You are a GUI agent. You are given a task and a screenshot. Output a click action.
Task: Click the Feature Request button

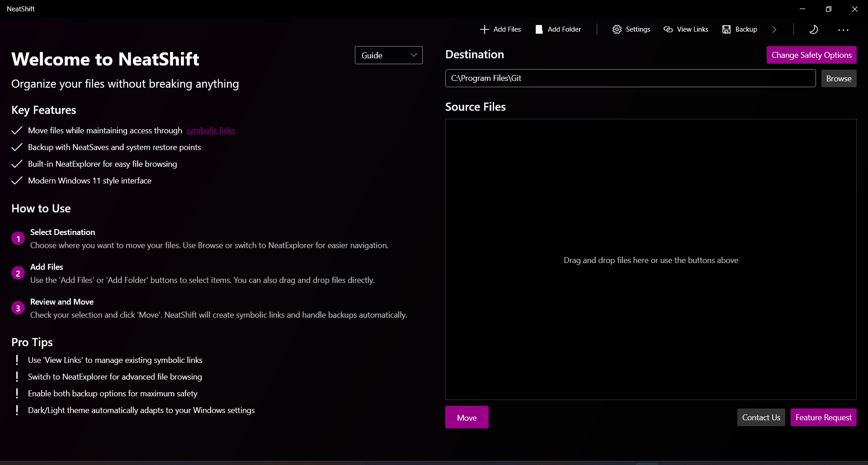click(x=823, y=418)
